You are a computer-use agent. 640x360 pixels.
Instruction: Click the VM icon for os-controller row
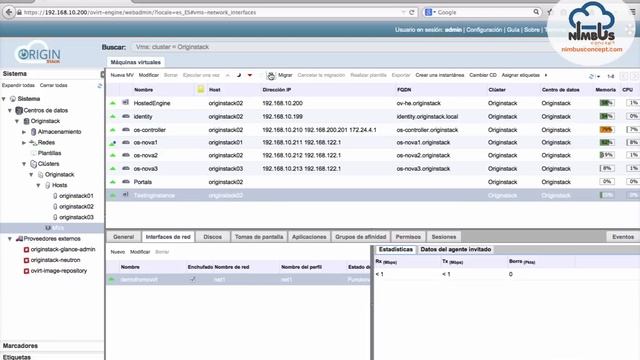[126, 130]
